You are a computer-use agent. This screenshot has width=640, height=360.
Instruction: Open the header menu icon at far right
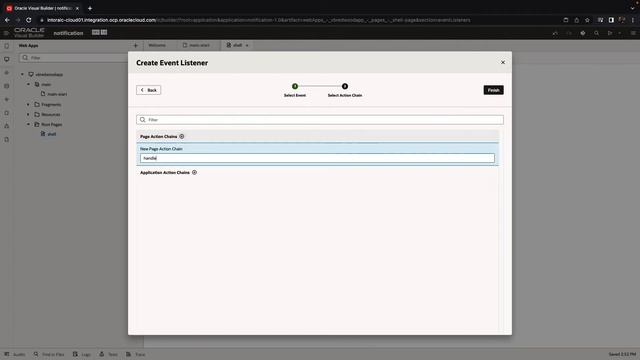633,33
